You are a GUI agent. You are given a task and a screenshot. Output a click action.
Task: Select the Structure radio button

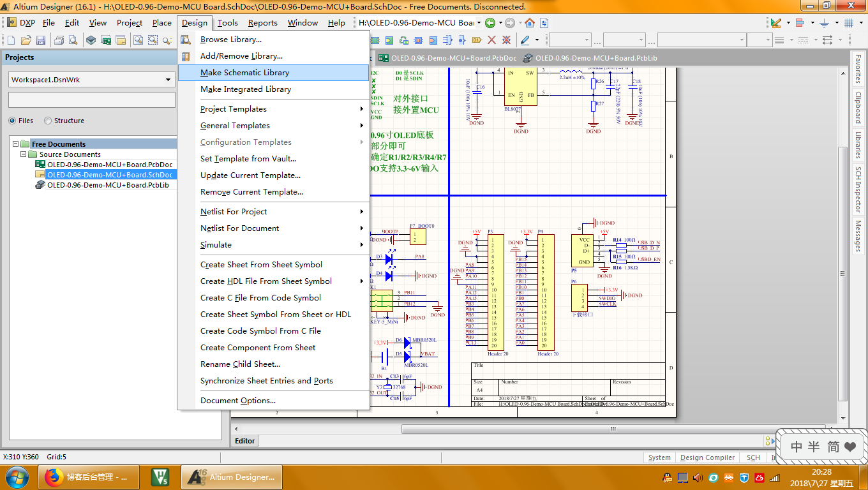tap(48, 121)
